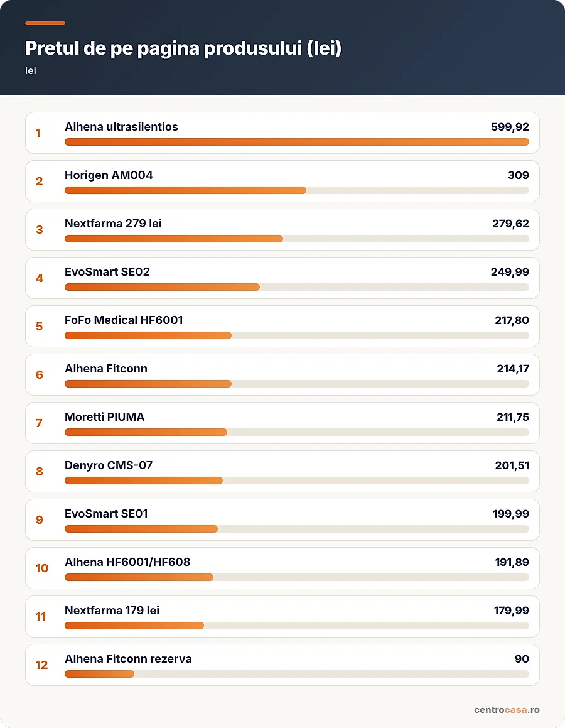
Task: Click the 249,99 price value
Action: 510,272
